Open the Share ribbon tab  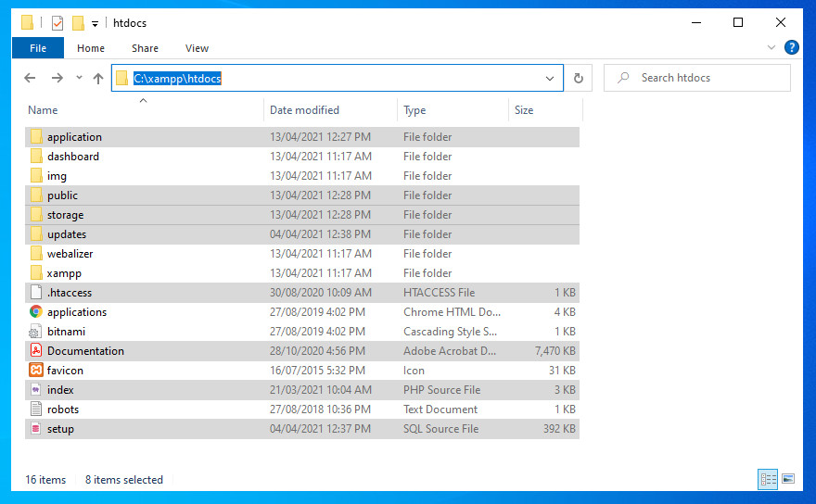point(145,48)
